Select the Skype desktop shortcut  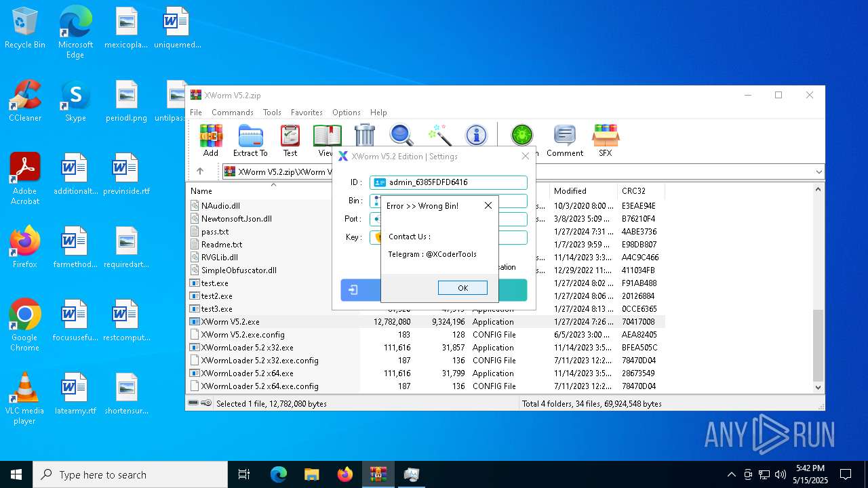[75, 102]
